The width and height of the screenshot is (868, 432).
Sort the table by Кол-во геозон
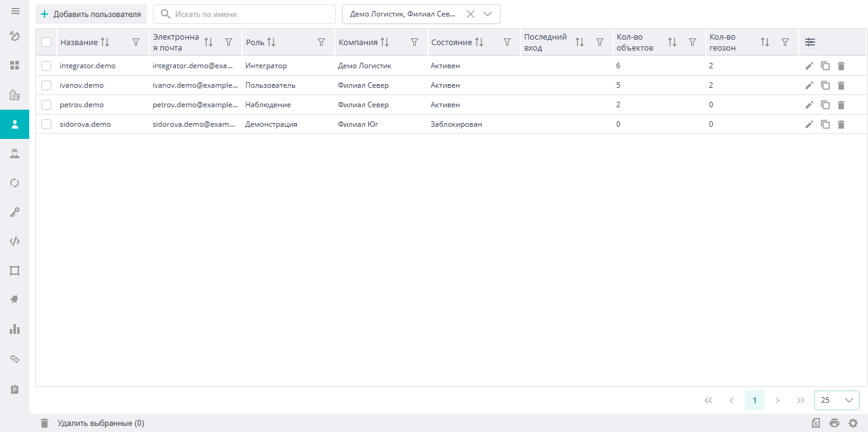[x=765, y=42]
